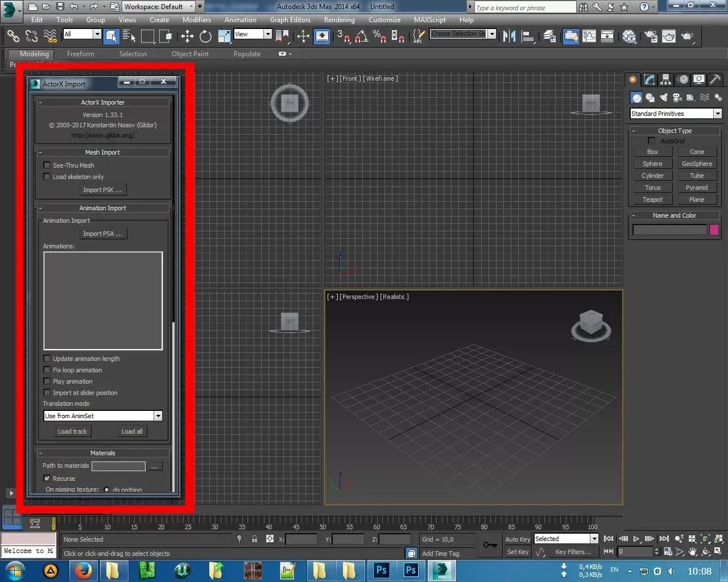Tick Fix loop animation checkbox
The width and height of the screenshot is (728, 582).
point(47,370)
